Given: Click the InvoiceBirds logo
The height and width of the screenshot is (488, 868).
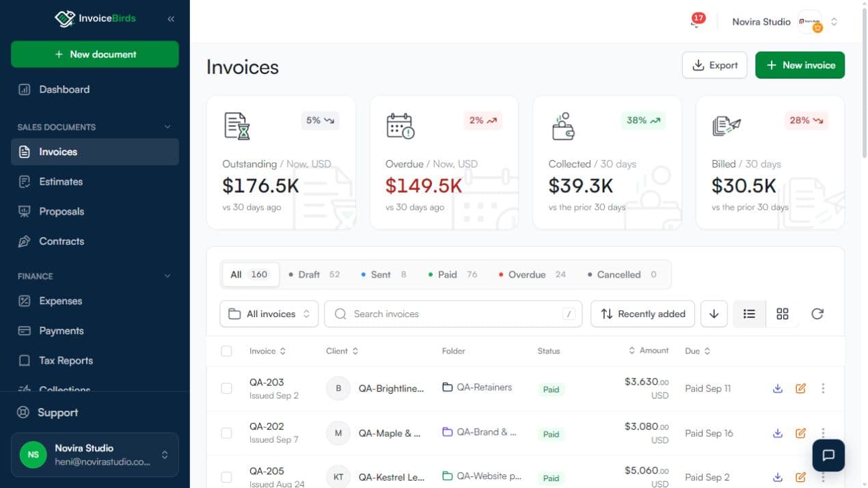Looking at the screenshot, I should (95, 18).
